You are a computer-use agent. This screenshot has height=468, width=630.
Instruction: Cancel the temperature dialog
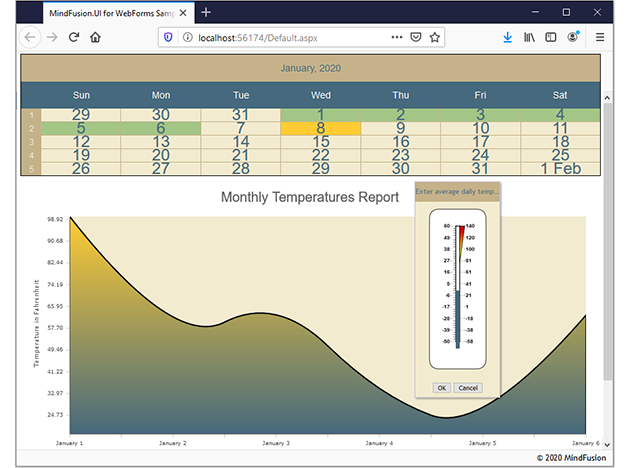[468, 388]
